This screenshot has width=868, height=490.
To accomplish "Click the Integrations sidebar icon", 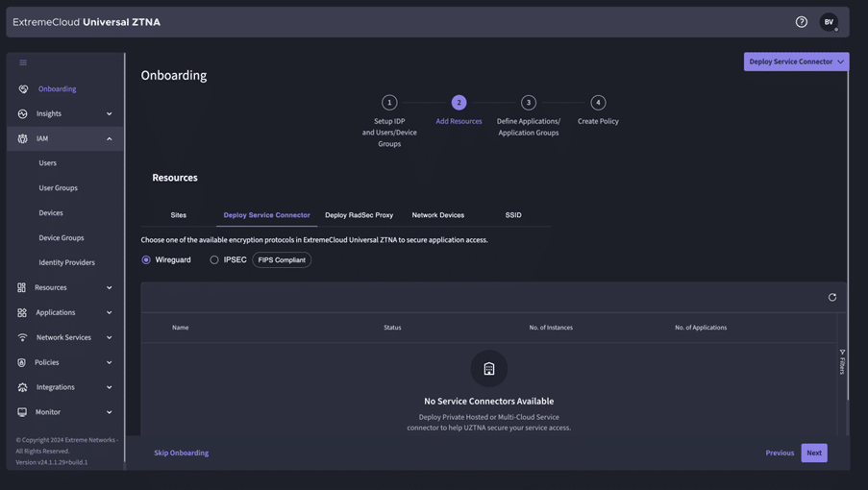I will [x=22, y=387].
